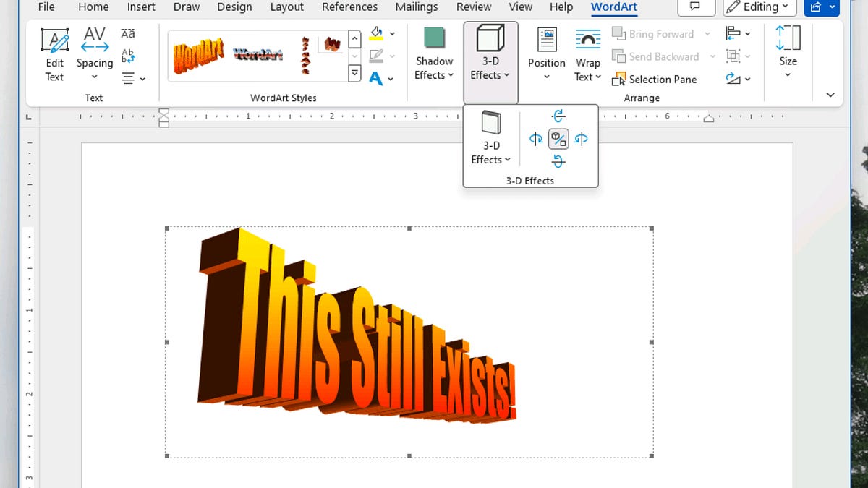Open the Editing mode dropdown
868x488 pixels.
pyautogui.click(x=759, y=7)
